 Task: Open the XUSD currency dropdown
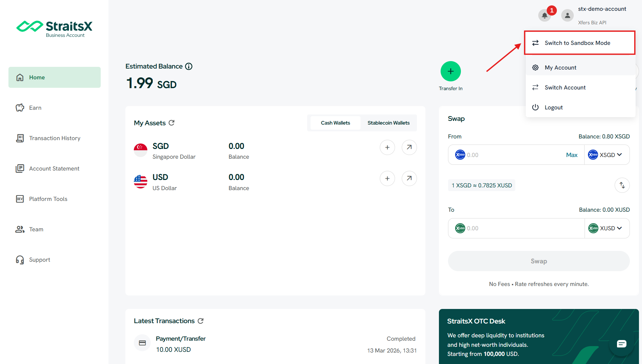tap(607, 228)
